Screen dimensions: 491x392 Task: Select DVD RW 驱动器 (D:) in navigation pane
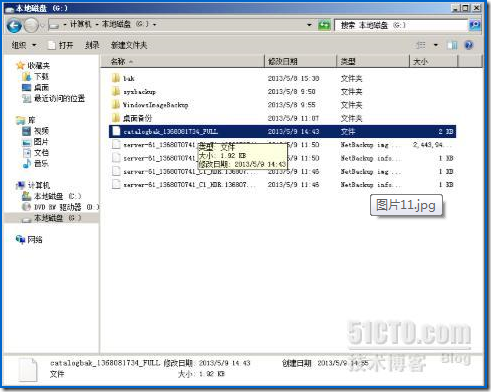[60, 207]
